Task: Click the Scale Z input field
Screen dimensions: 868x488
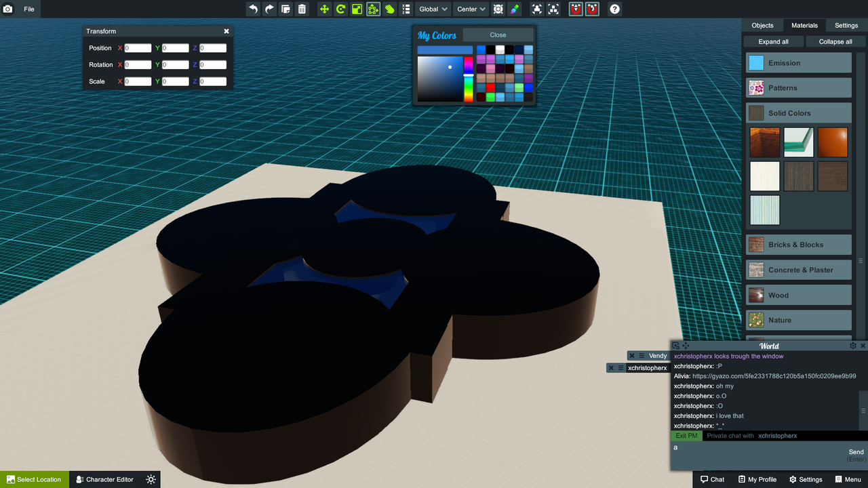Action: [213, 81]
